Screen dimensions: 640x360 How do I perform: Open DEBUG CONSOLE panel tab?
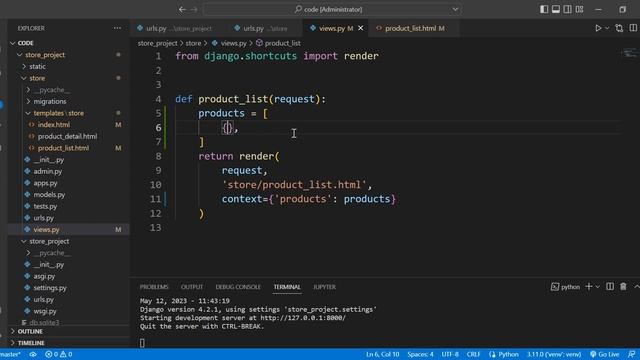[238, 287]
